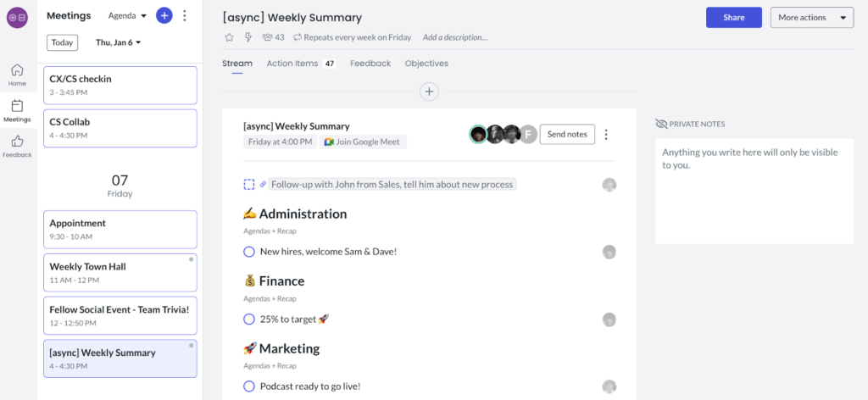Open the meeting note three-dot menu
The width and height of the screenshot is (868, 400).
coord(606,135)
